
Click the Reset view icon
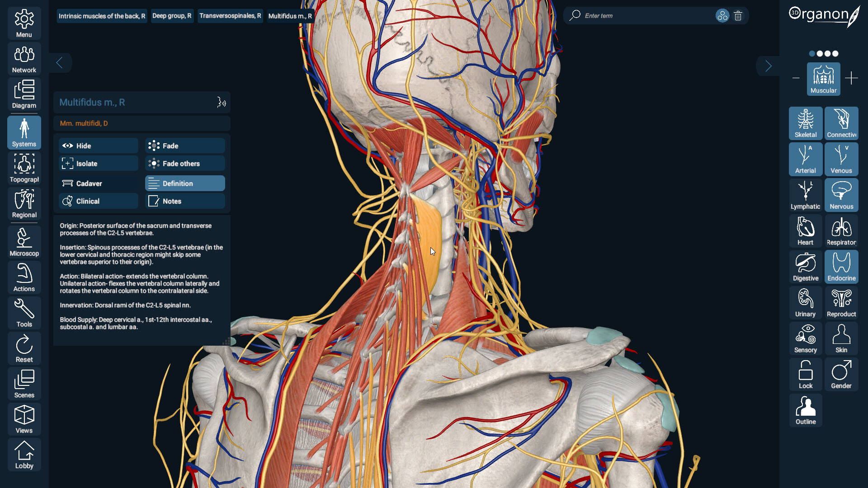tap(24, 347)
